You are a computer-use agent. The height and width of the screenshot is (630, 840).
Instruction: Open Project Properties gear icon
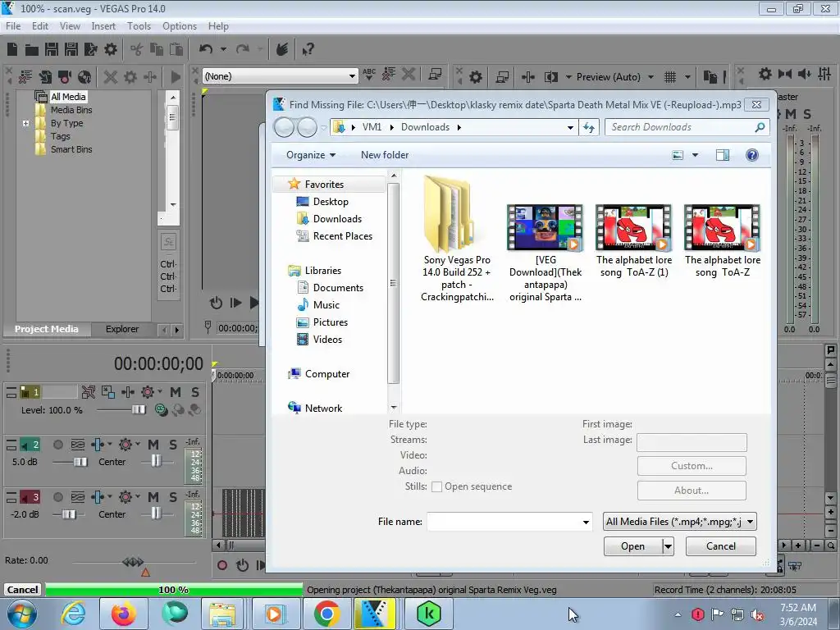[111, 49]
